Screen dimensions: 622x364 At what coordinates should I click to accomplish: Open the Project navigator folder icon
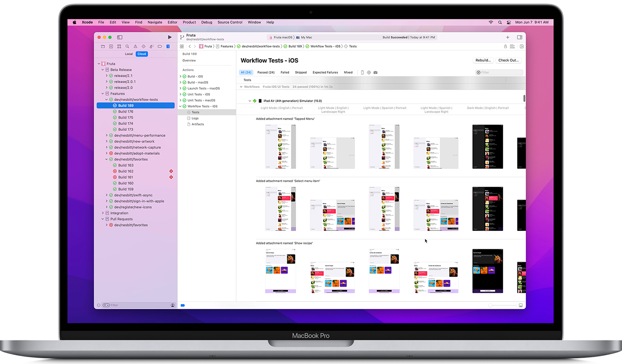pos(103,46)
